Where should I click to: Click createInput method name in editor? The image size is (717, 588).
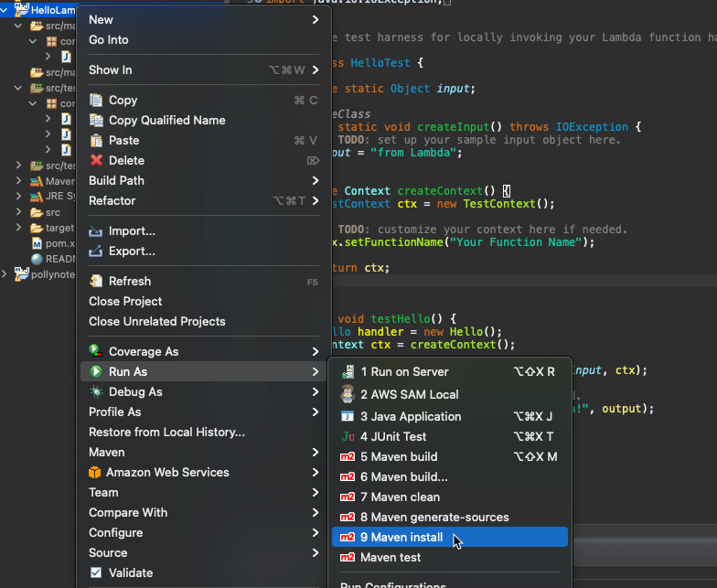[454, 126]
